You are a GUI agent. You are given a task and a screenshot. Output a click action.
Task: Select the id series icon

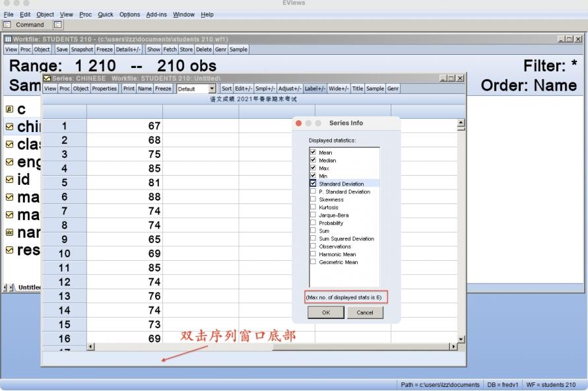(9, 179)
